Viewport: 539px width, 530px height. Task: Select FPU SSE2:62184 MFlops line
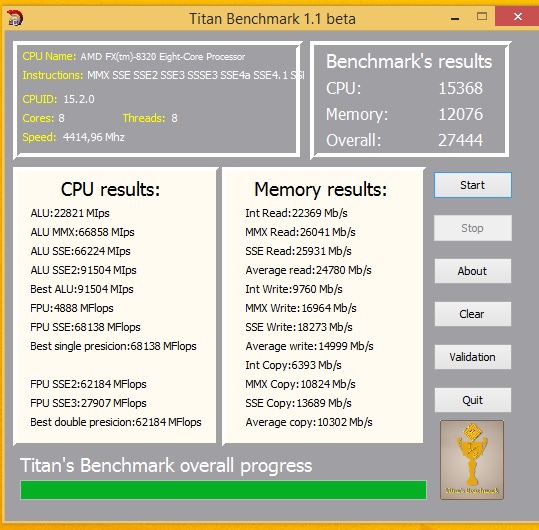click(88, 384)
